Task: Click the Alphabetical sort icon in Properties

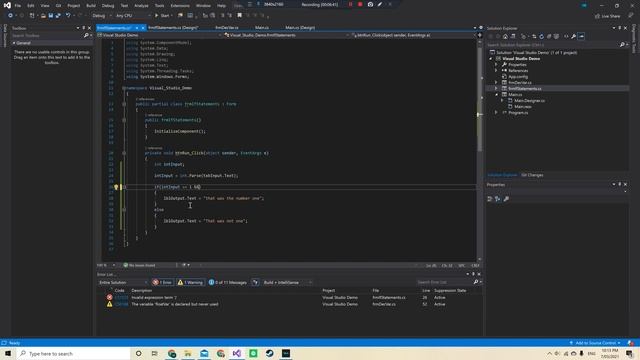Action: point(498,199)
